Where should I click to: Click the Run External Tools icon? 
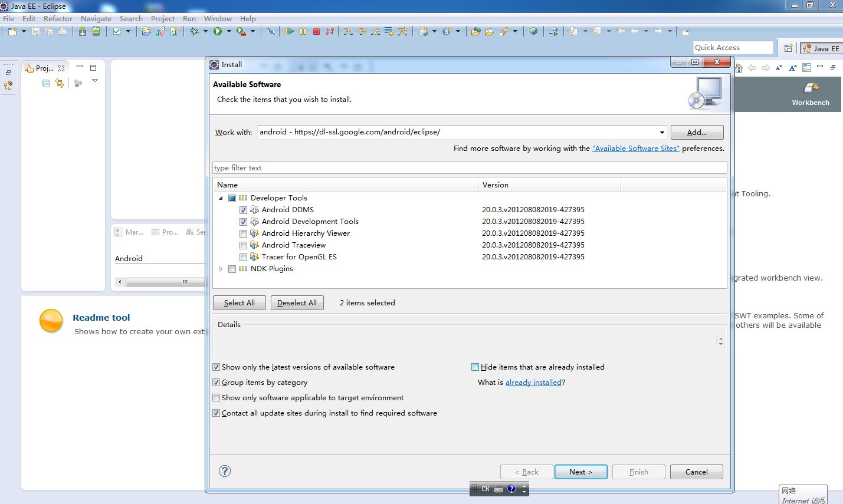click(241, 31)
